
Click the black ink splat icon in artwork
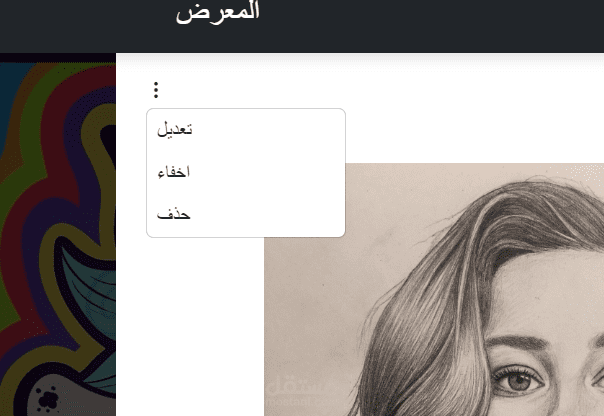[x=47, y=399]
